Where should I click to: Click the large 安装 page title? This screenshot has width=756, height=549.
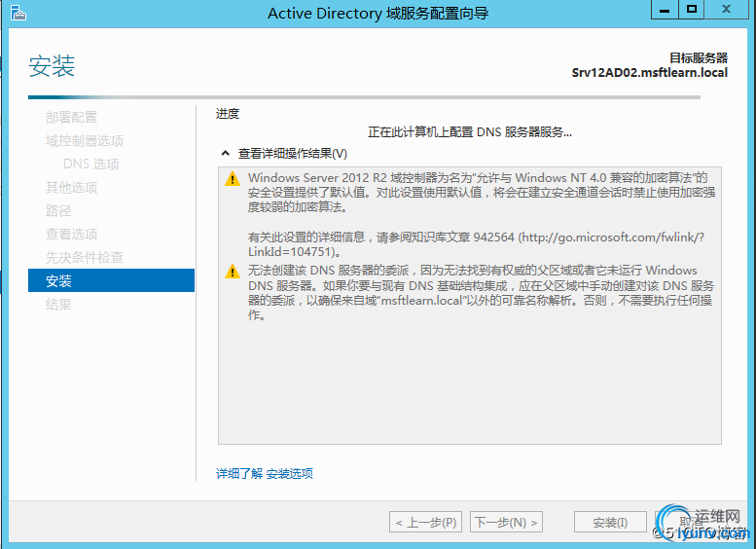coord(52,66)
